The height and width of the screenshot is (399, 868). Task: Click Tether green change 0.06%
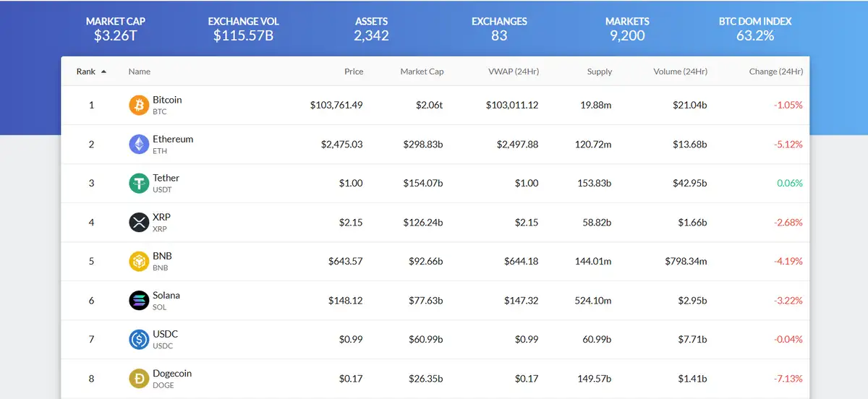pos(790,183)
